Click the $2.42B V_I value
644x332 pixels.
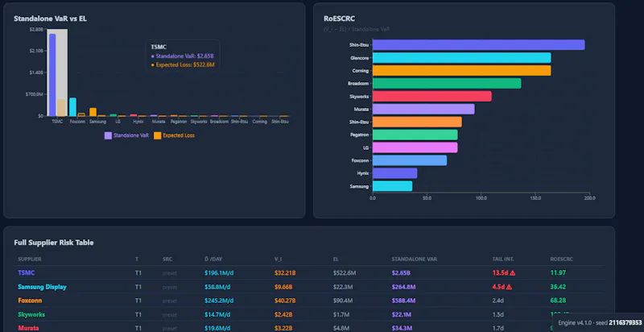[x=283, y=314]
